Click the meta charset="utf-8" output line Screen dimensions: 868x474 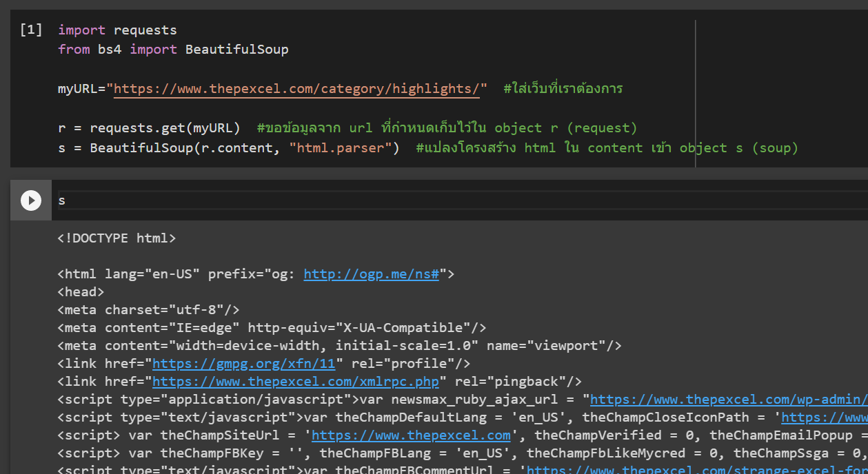148,310
